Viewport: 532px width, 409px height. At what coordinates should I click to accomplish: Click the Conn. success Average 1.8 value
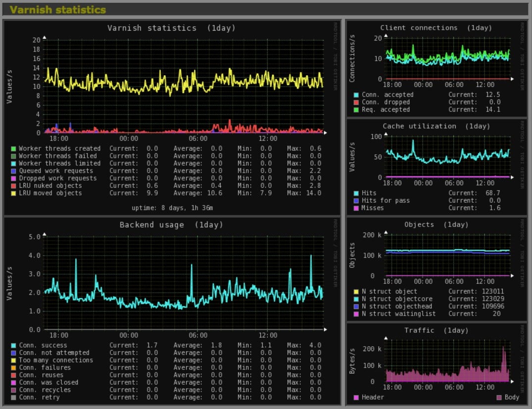tap(216, 345)
